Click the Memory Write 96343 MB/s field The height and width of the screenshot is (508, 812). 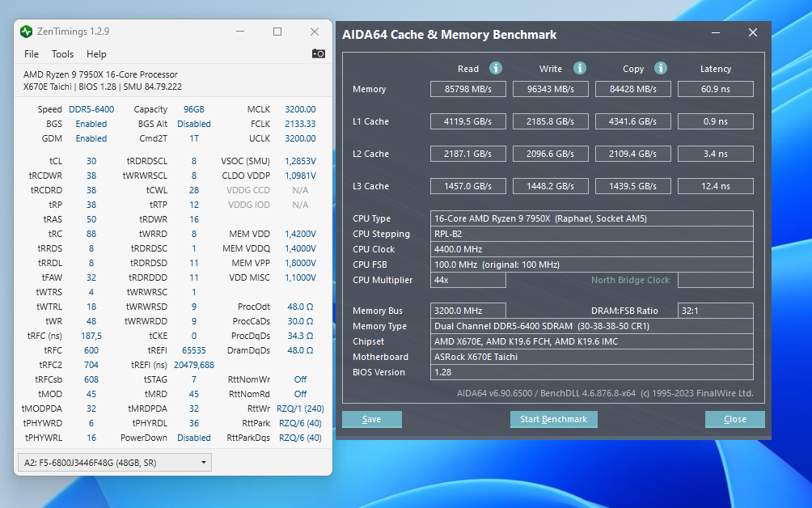(x=551, y=89)
